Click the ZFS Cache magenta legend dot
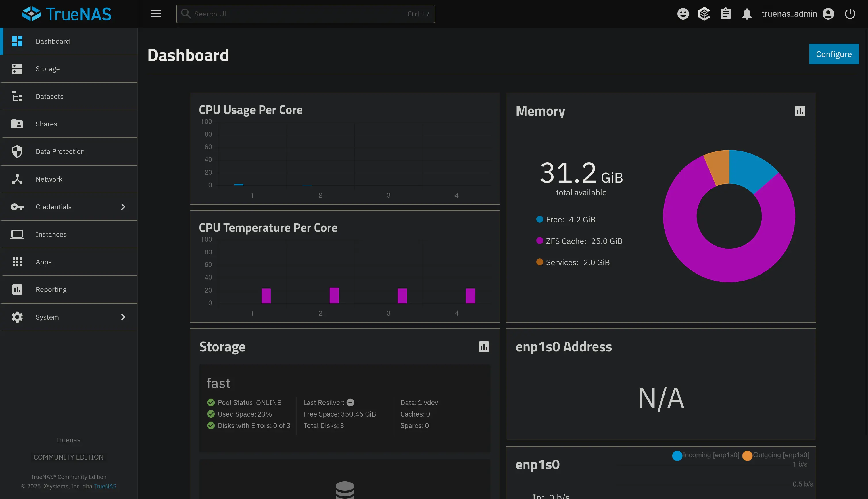Image resolution: width=868 pixels, height=499 pixels. click(x=539, y=241)
